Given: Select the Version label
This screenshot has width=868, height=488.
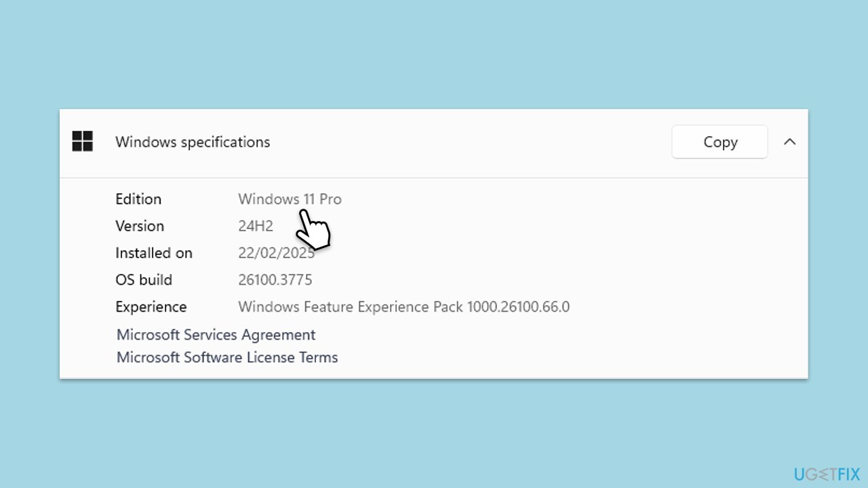Looking at the screenshot, I should pyautogui.click(x=140, y=226).
